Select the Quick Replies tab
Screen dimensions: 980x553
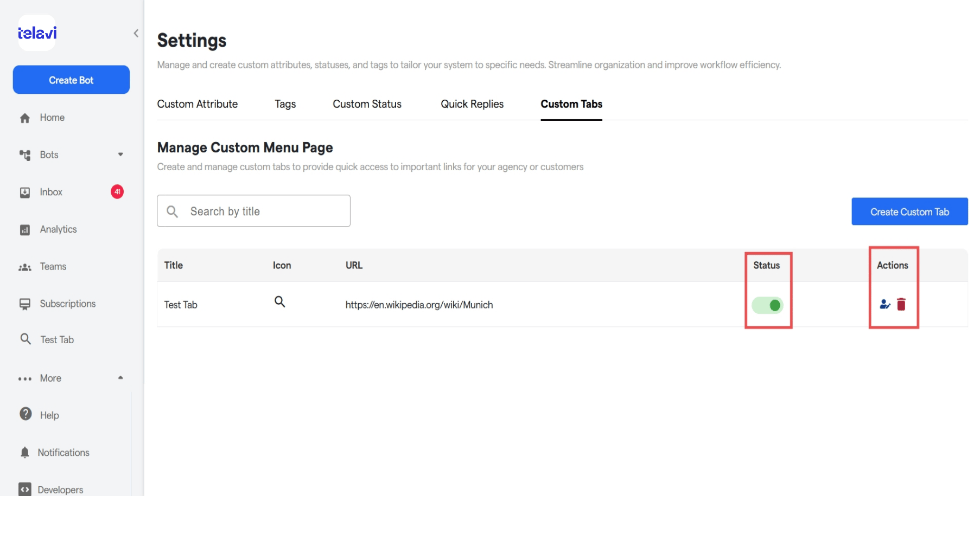point(472,104)
